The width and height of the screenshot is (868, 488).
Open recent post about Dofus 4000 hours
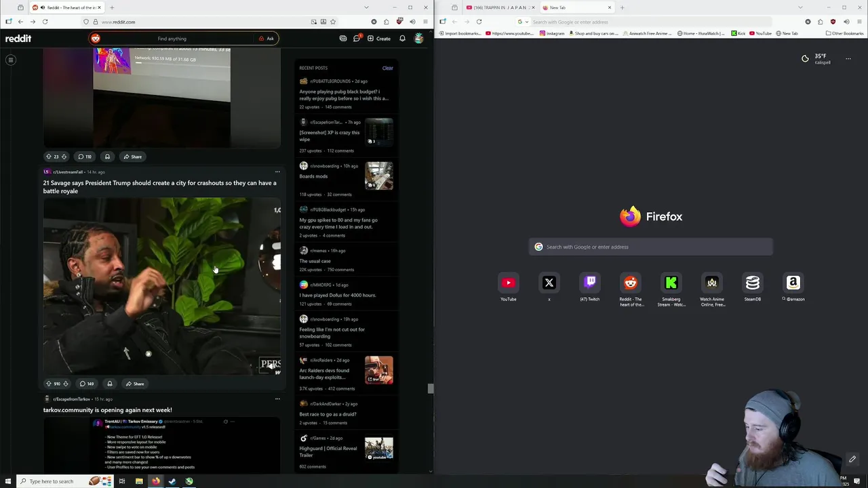pos(338,295)
